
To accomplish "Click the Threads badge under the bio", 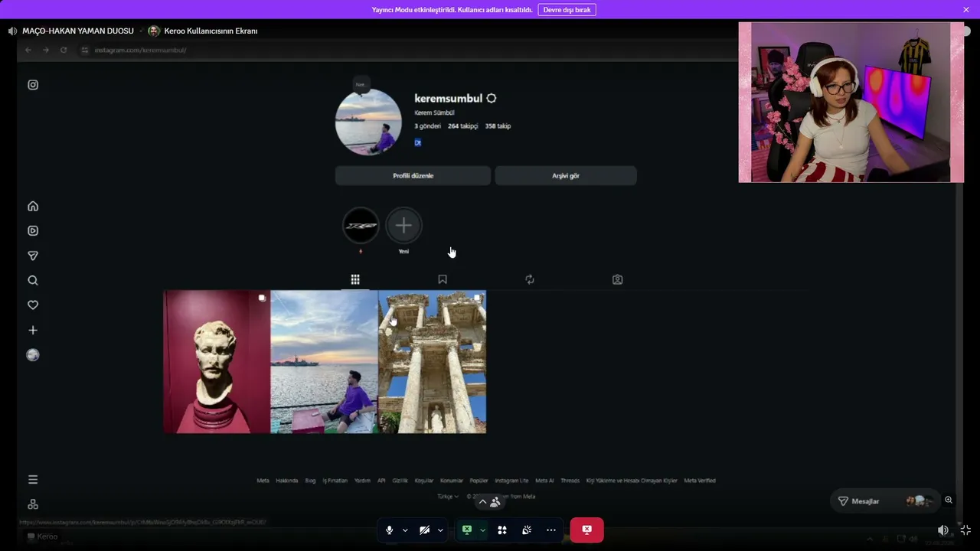I will coord(418,142).
